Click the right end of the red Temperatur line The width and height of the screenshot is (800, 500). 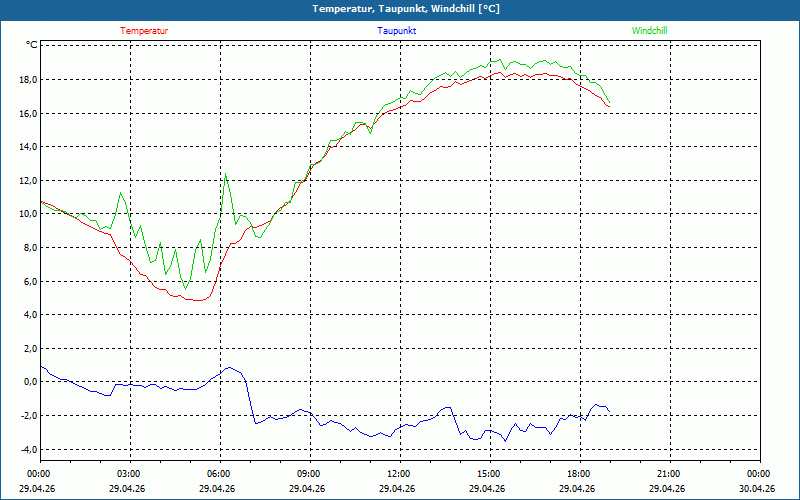609,106
